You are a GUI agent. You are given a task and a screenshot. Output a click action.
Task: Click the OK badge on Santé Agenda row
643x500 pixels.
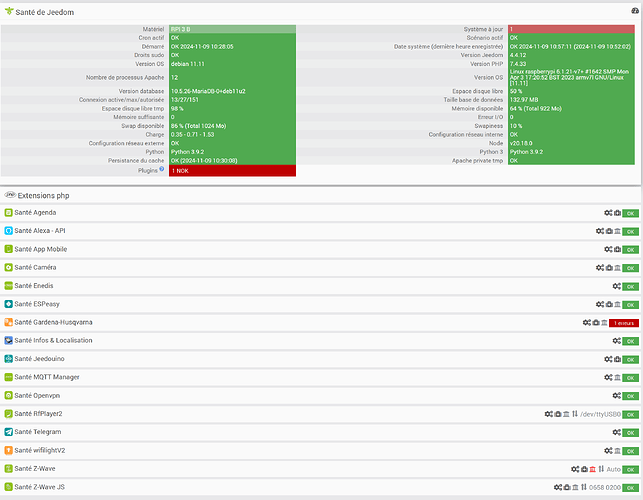coord(631,213)
